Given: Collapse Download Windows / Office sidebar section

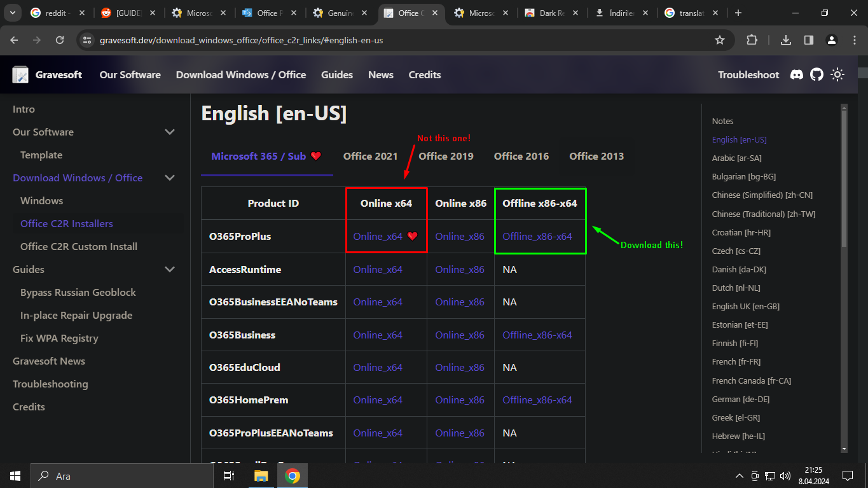Looking at the screenshot, I should pos(170,178).
